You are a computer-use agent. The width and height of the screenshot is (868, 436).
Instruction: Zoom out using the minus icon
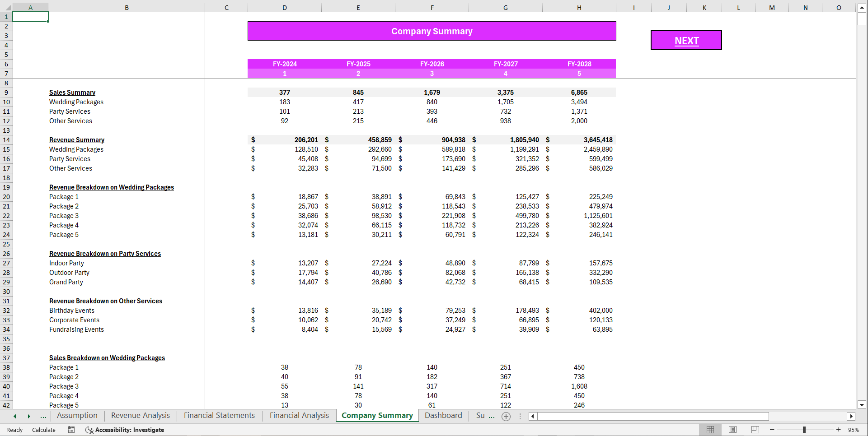click(x=771, y=430)
